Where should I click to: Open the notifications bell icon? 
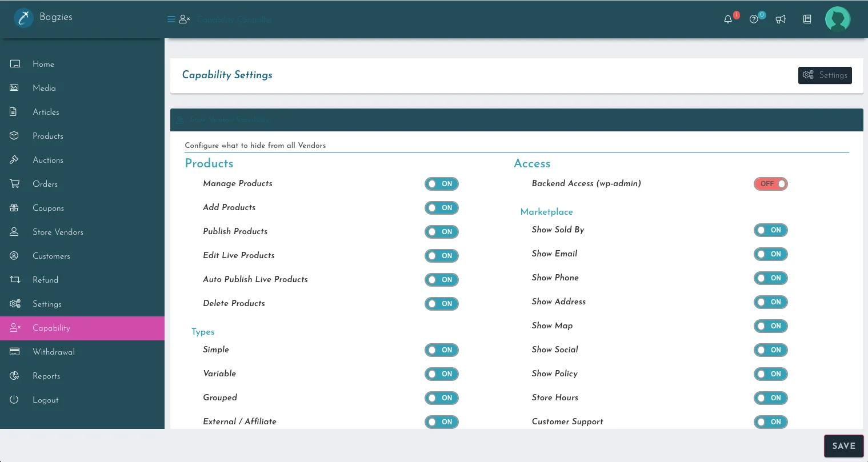tap(728, 19)
